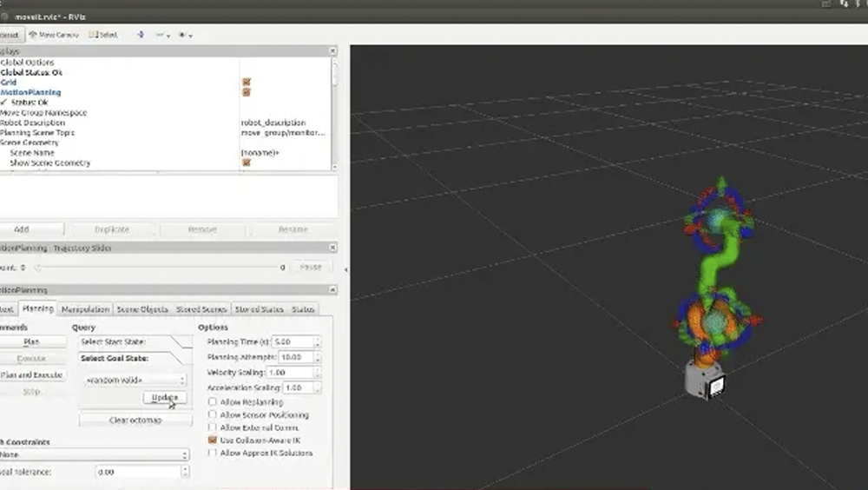This screenshot has width=868, height=490.
Task: Disable Use Collision-Aware IK
Action: [213, 440]
